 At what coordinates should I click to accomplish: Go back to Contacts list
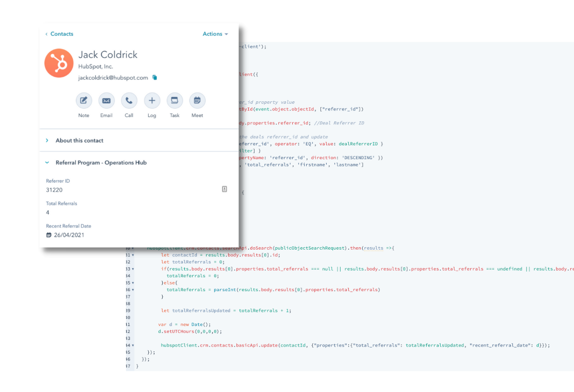pyautogui.click(x=59, y=34)
